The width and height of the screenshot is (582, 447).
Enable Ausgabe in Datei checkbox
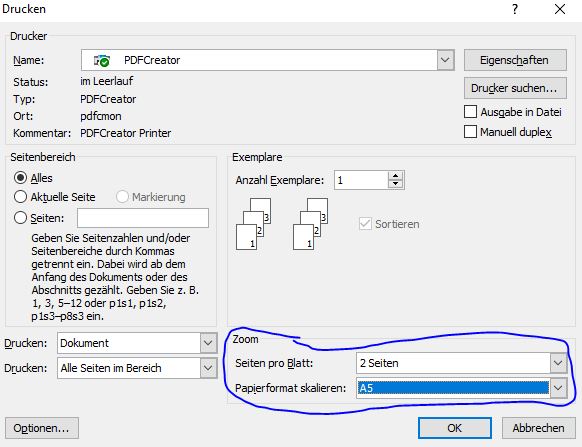(x=470, y=112)
